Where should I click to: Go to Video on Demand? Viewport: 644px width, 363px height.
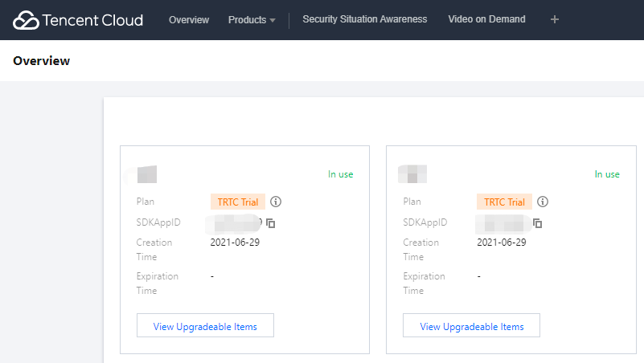(486, 19)
